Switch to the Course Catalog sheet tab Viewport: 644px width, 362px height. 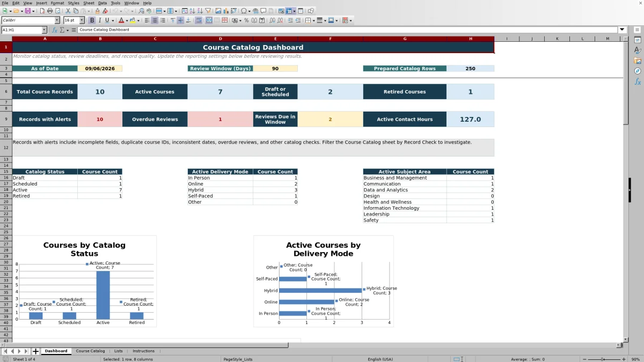point(90,351)
